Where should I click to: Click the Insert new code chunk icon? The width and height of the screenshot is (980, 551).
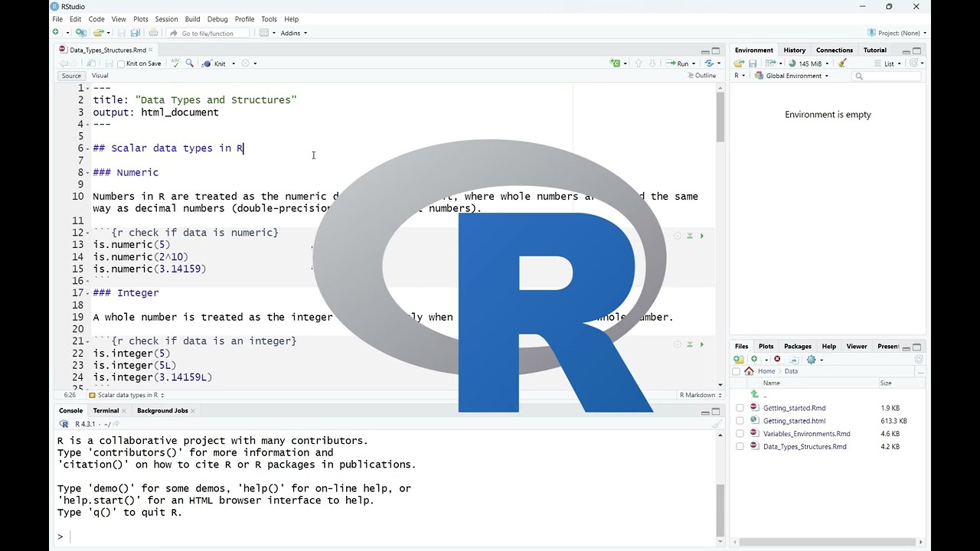(616, 64)
